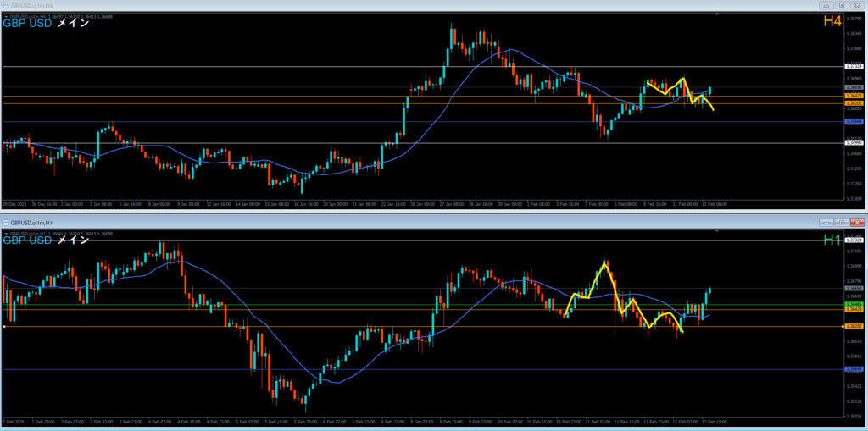Restore the GBPUSD H4 chart window

(842, 4)
